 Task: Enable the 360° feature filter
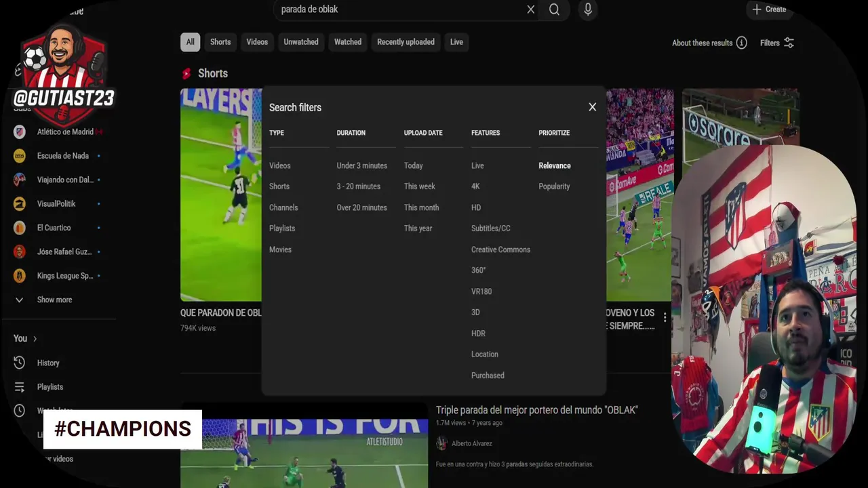[x=479, y=270]
